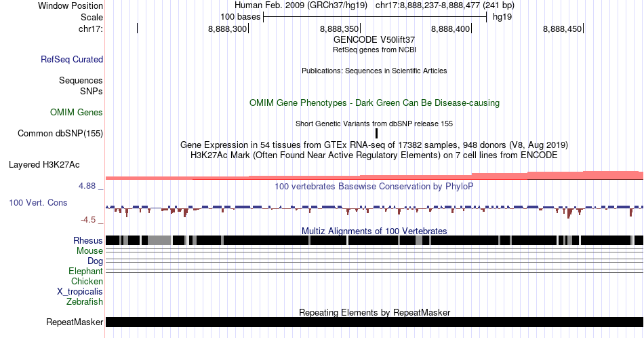The image size is (644, 338).
Task: Select the Zebrafish alignment row label
Action: 85,301
